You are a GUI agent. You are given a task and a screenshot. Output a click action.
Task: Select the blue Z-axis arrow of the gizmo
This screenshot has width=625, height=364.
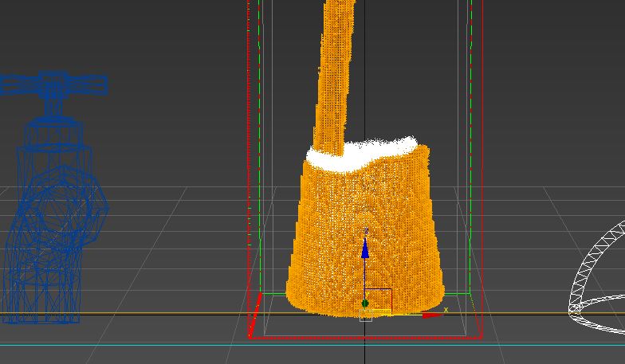pyautogui.click(x=365, y=248)
